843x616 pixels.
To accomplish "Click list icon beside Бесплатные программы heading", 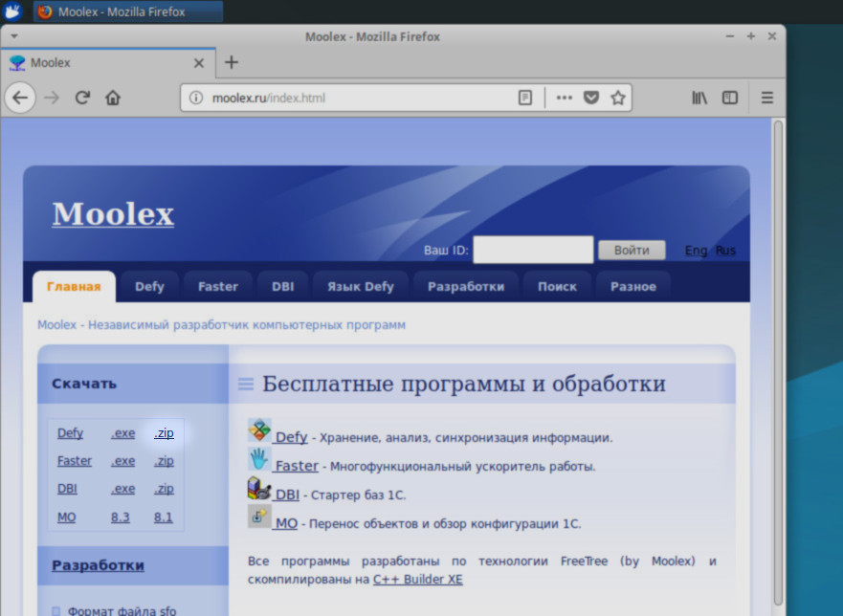I will (246, 384).
